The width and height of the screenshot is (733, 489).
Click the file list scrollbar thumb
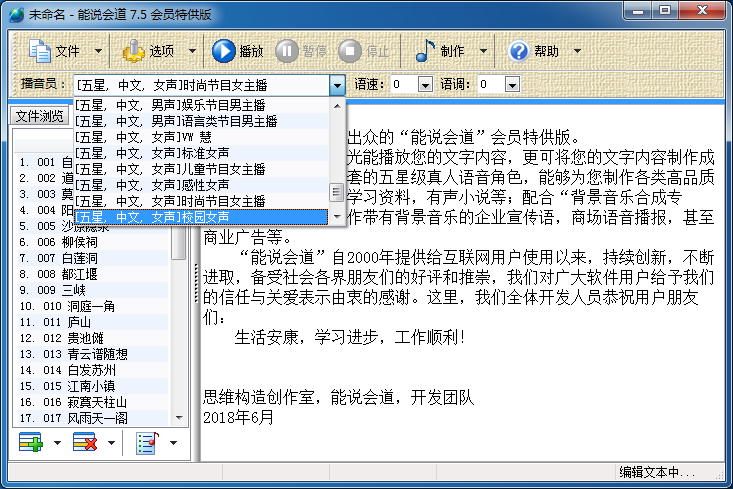pos(178,243)
